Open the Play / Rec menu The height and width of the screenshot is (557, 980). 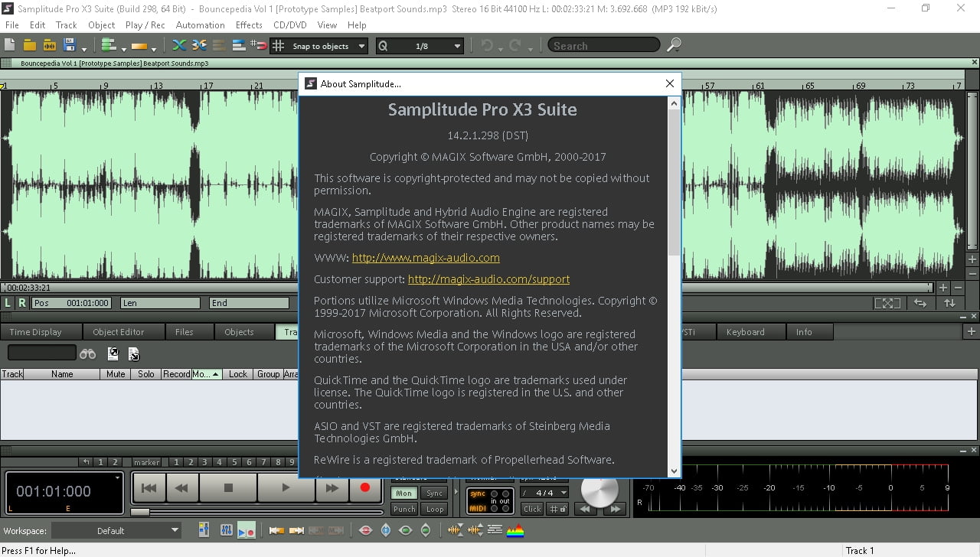point(145,24)
